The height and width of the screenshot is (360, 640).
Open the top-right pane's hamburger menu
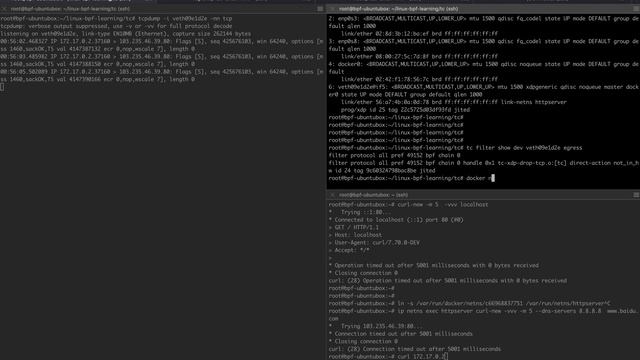point(636,9)
